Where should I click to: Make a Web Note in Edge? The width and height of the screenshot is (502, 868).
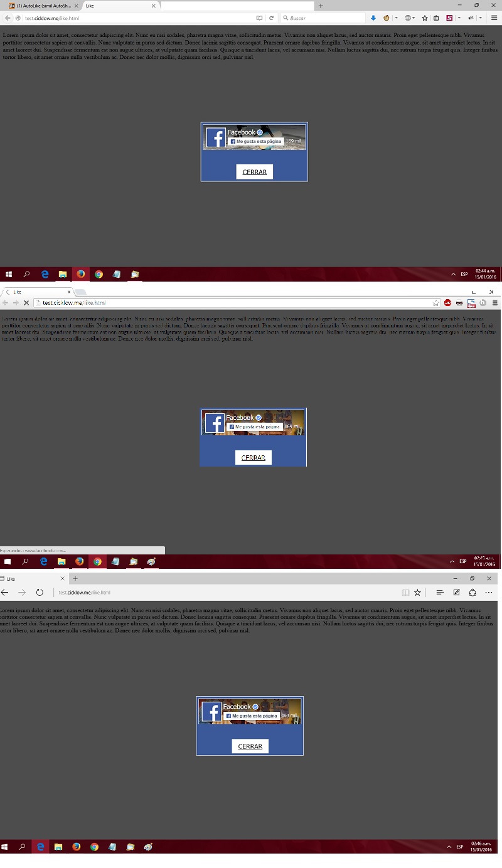point(456,592)
